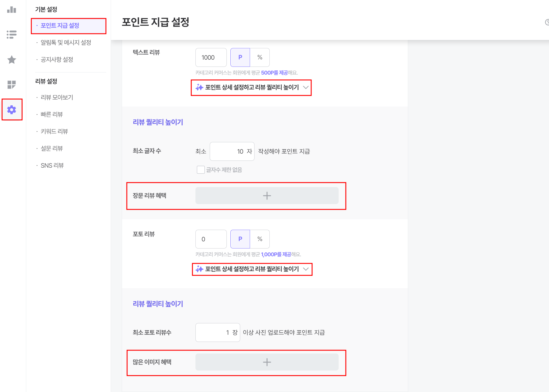
Task: Open the star reviews sidebar icon
Action: pos(12,60)
